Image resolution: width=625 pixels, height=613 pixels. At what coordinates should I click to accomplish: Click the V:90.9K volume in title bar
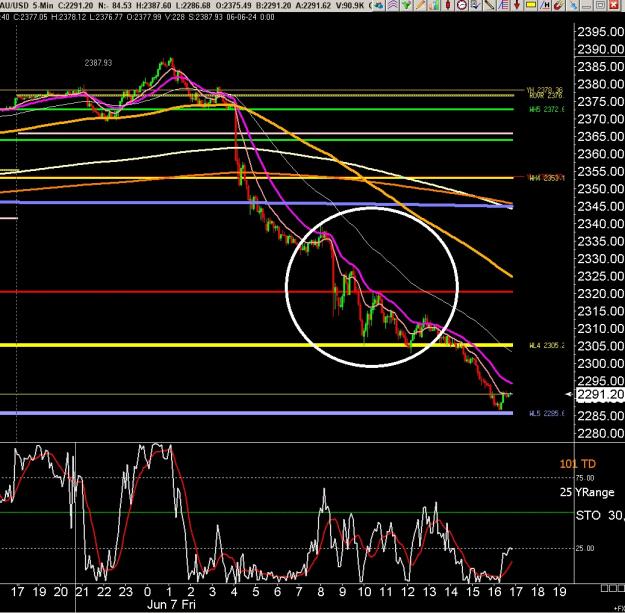[348, 6]
